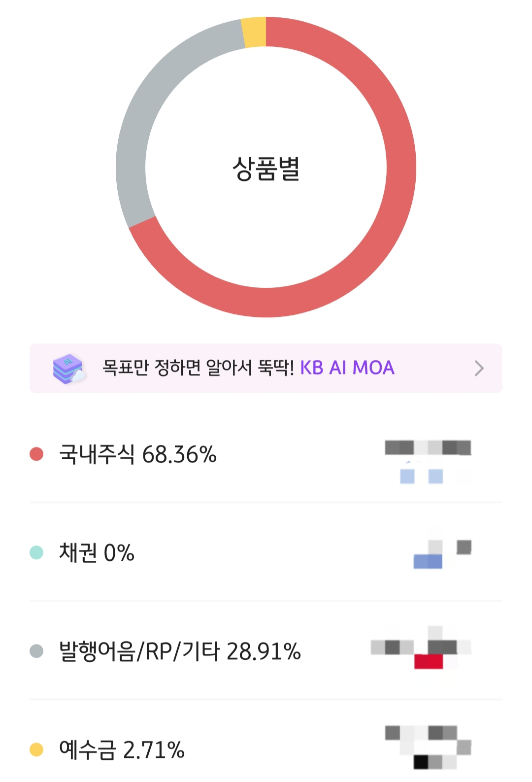This screenshot has height=782, width=532.
Task: Tap the yellow segment of the donut chart
Action: tap(254, 32)
